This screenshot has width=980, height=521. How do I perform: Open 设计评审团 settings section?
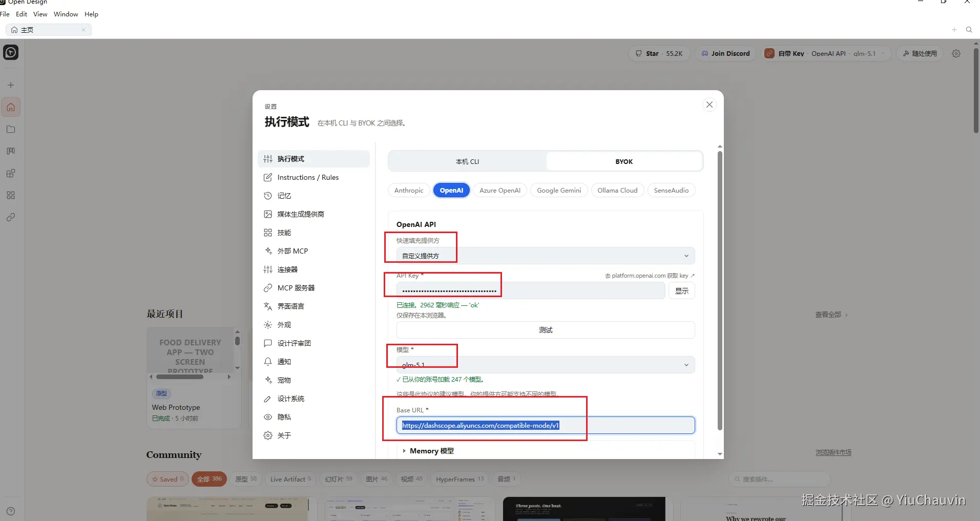314,343
